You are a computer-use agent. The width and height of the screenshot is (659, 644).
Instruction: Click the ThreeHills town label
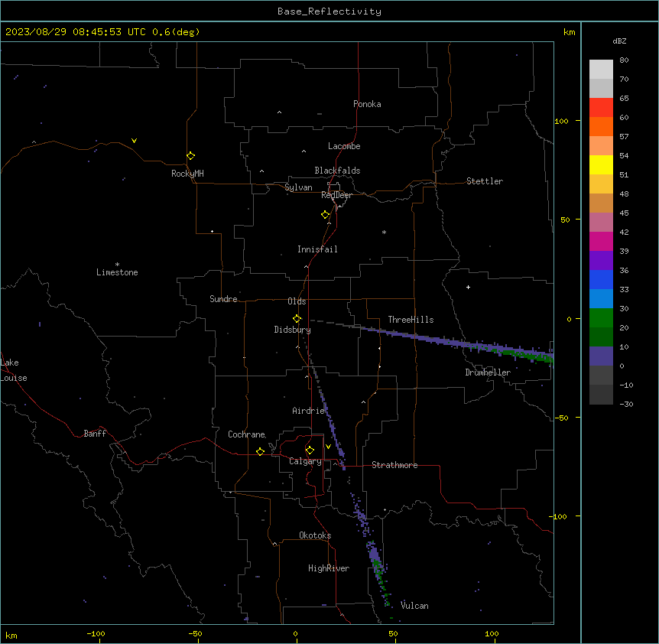click(x=411, y=320)
